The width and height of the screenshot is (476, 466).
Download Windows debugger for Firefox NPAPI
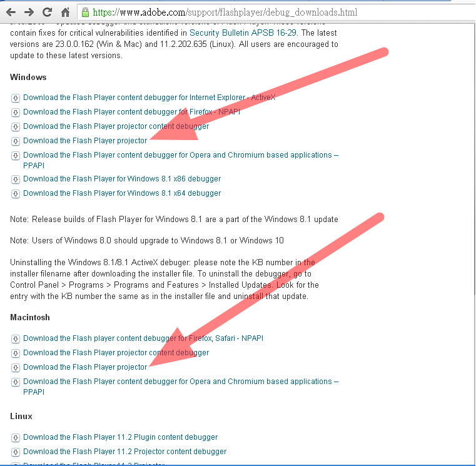pyautogui.click(x=131, y=112)
